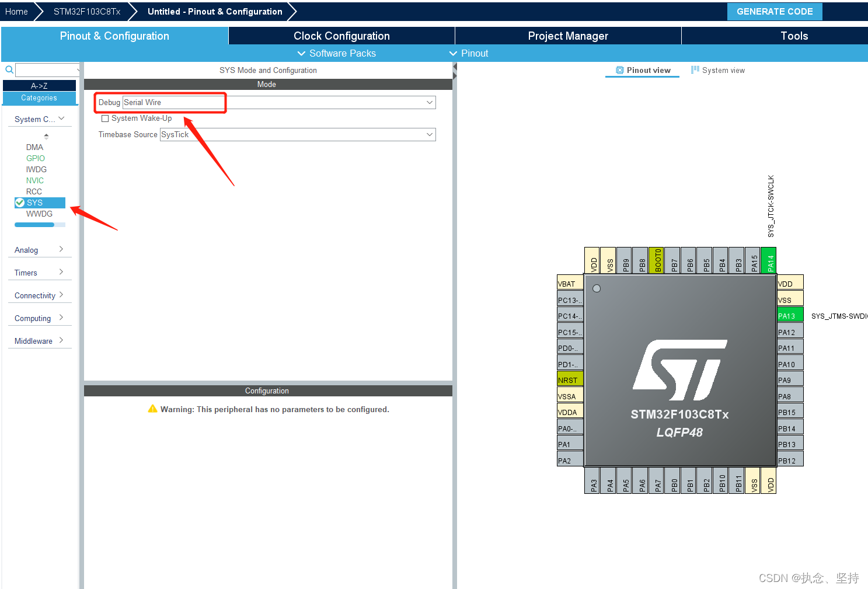The height and width of the screenshot is (589, 868).
Task: Select NVIC in System Core list
Action: [35, 180]
